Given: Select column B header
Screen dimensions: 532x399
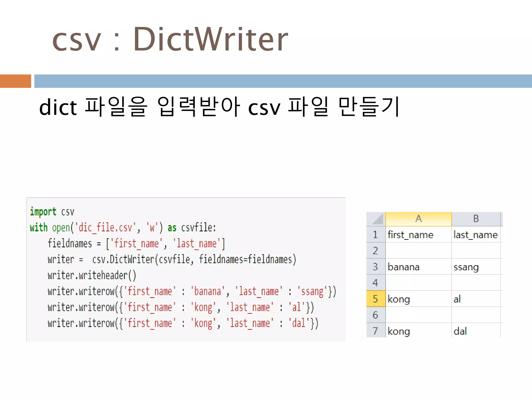Looking at the screenshot, I should [476, 219].
